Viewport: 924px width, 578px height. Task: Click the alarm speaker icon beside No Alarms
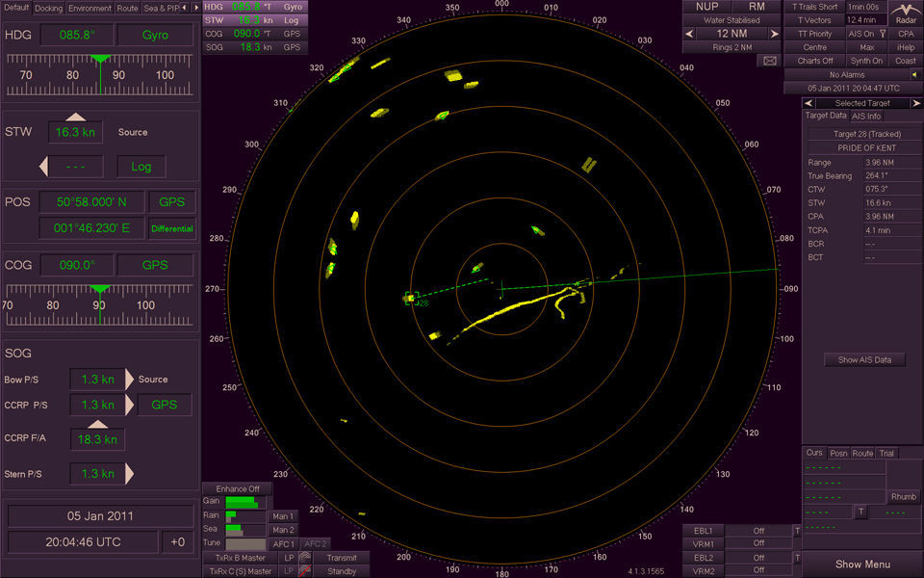click(x=914, y=74)
